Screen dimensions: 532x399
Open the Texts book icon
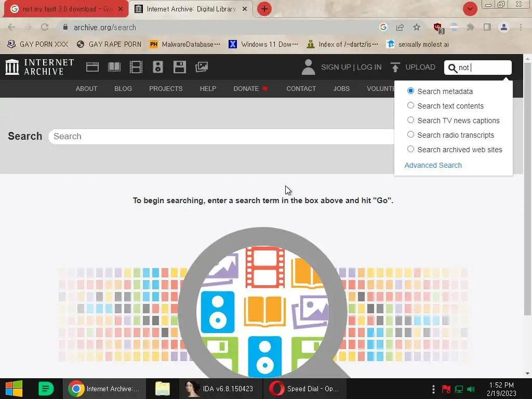click(x=114, y=67)
